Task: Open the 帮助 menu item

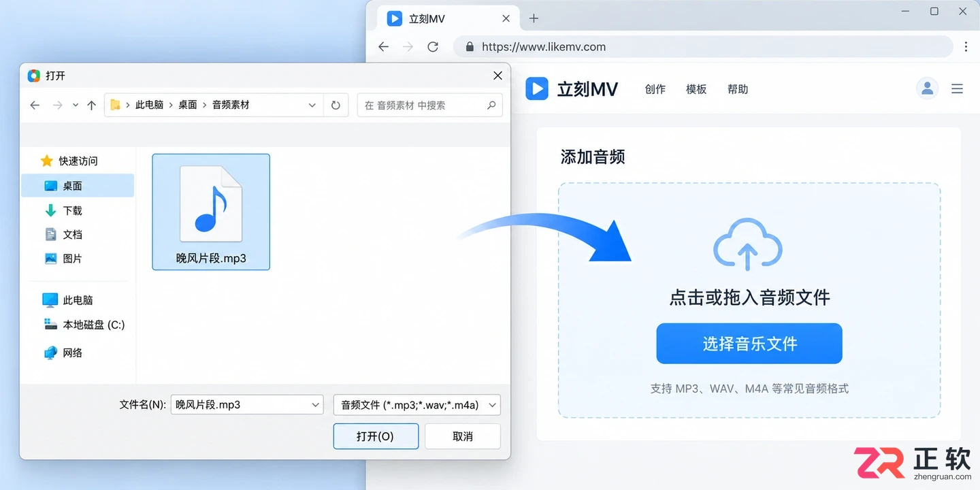Action: pyautogui.click(x=738, y=89)
